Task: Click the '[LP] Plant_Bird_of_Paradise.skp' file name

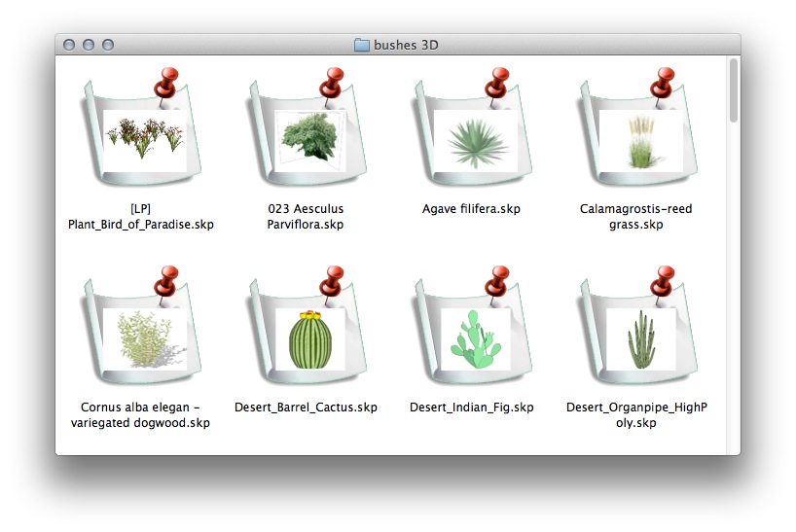Action: (x=141, y=217)
